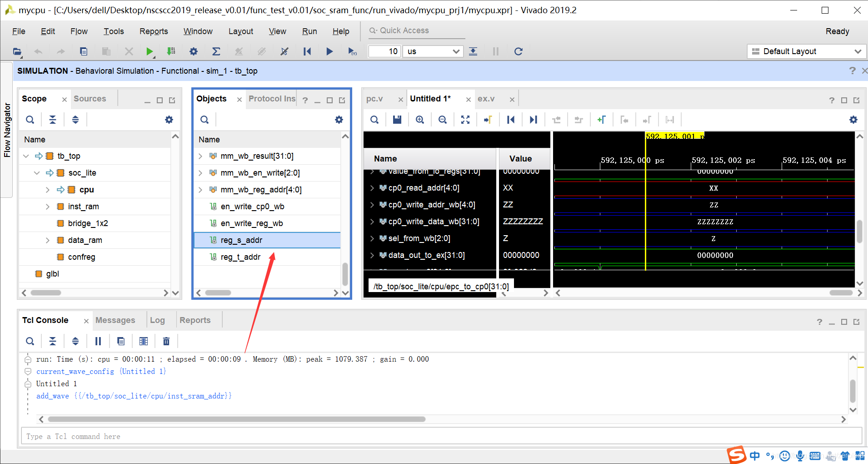
Task: Pause Tcl Console output
Action: tap(98, 341)
